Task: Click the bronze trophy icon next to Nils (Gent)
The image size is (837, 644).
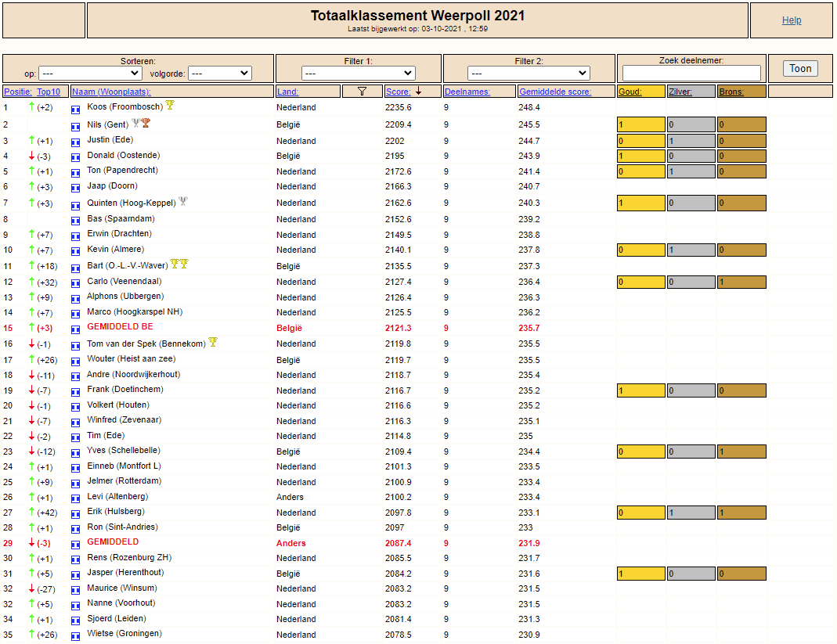Action: point(146,124)
